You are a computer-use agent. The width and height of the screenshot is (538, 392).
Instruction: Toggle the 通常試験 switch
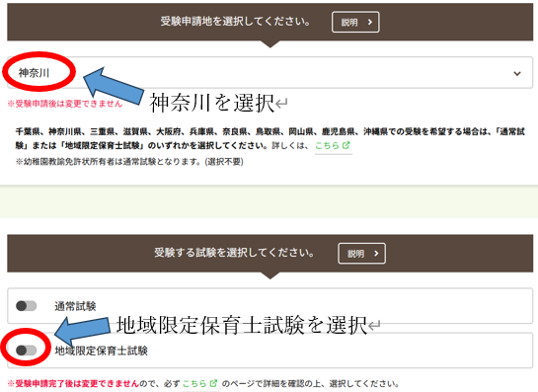(x=27, y=305)
